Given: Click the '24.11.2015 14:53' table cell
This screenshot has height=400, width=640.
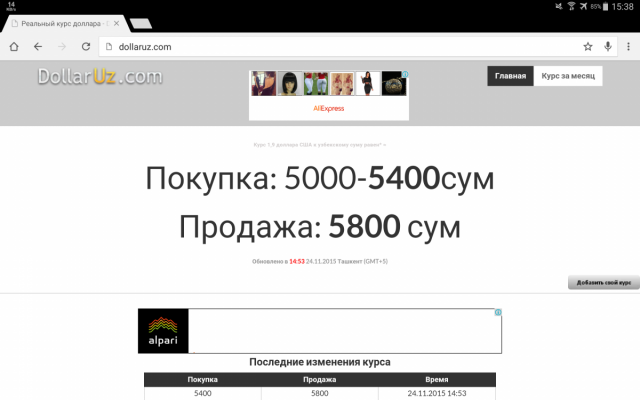Looking at the screenshot, I should coord(437,393).
